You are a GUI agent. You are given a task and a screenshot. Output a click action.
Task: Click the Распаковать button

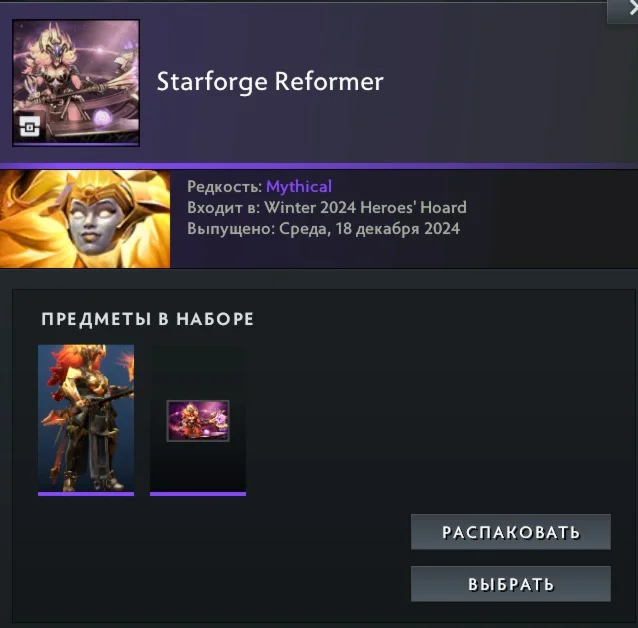[511, 532]
